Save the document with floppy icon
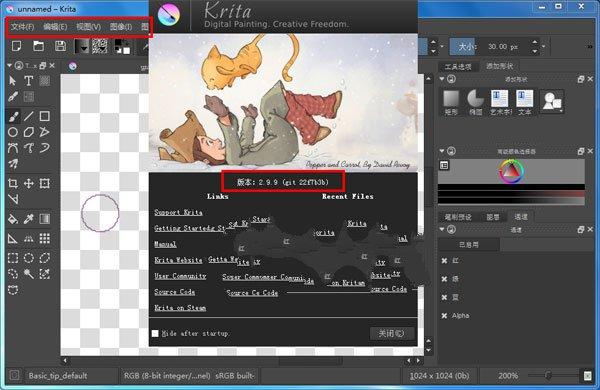This screenshot has width=600, height=390. point(60,46)
